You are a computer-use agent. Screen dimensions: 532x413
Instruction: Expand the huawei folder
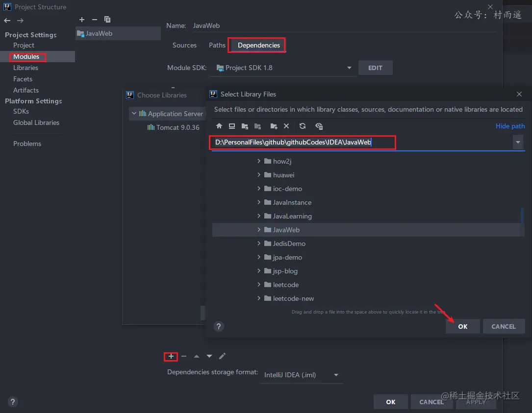coord(259,174)
